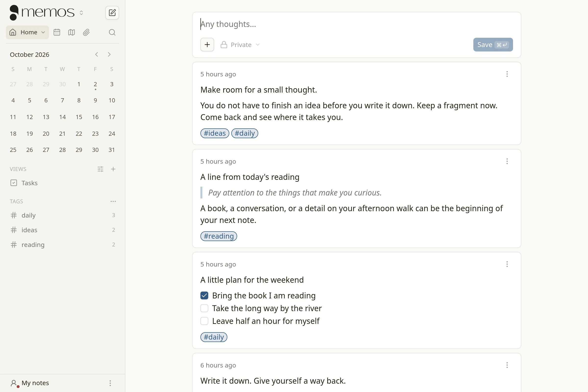Uncheck 'Bring the book I am reading'
The width and height of the screenshot is (588, 392).
[x=204, y=295]
